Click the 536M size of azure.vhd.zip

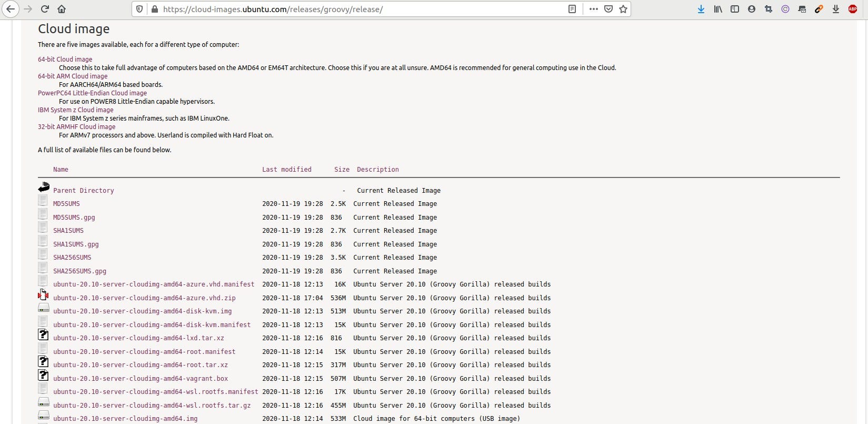pyautogui.click(x=338, y=298)
